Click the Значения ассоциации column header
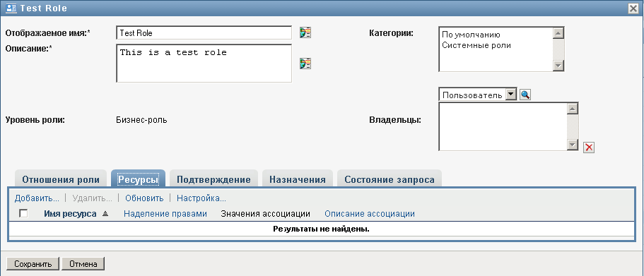Viewport: 644px width, 276px height. click(265, 214)
